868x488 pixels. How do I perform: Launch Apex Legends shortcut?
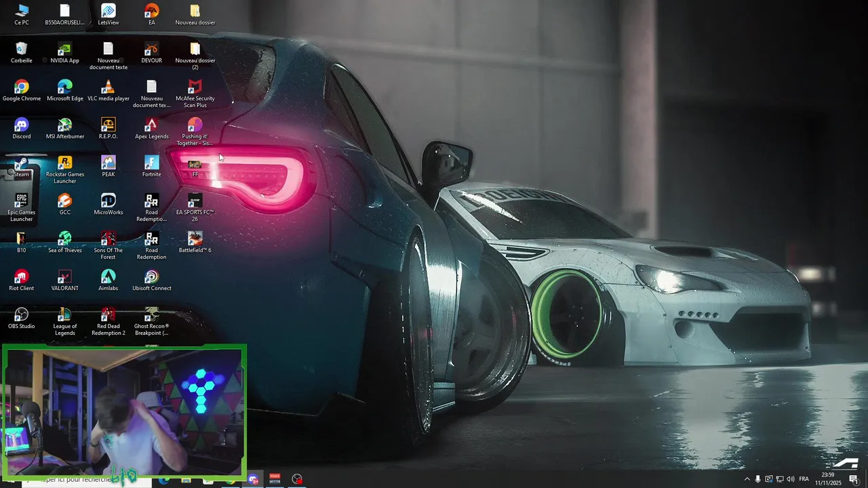click(x=152, y=129)
